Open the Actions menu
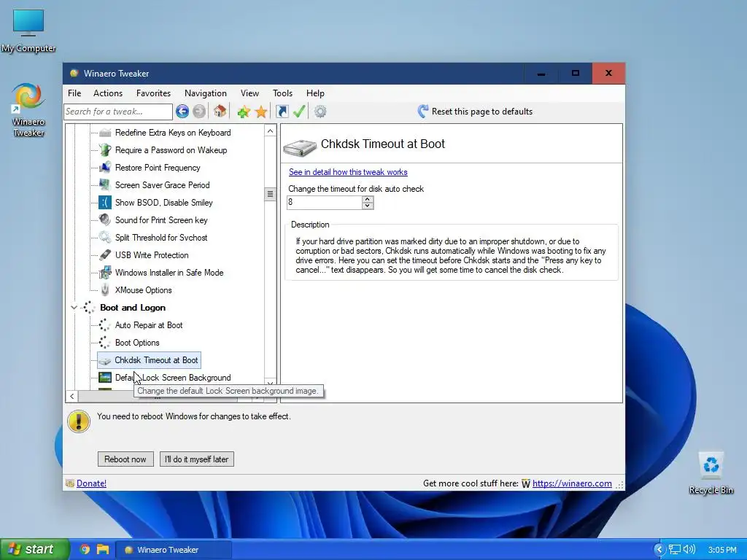Viewport: 747px width, 560px height. coord(108,93)
